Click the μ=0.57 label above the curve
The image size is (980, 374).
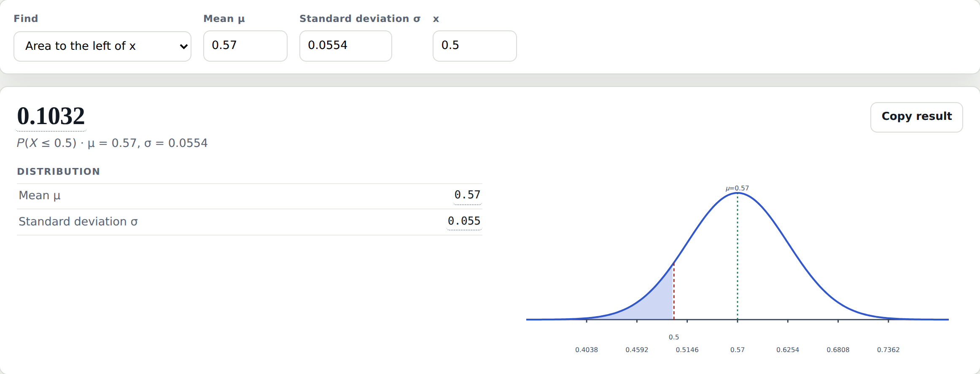tap(737, 188)
